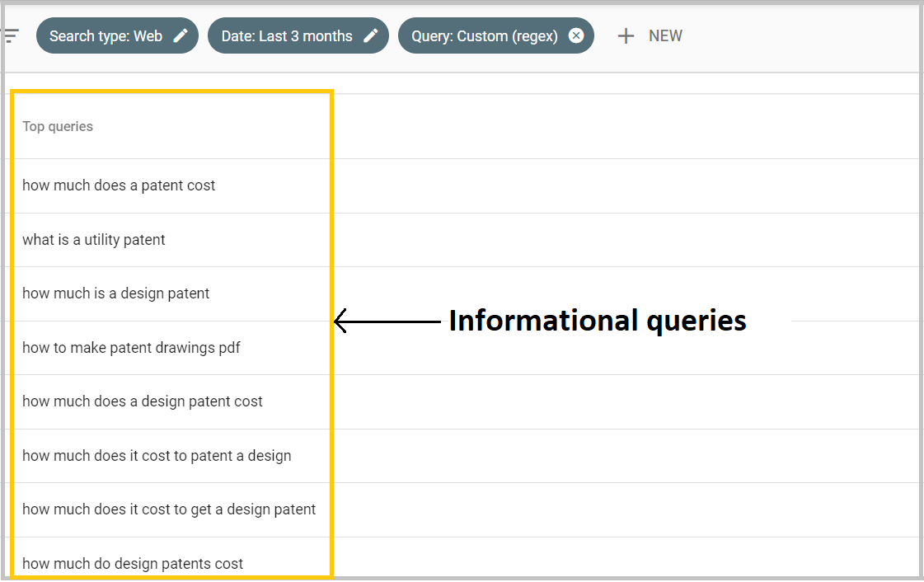Open the Search type: Web filter chip
This screenshot has width=924, height=582.
117,36
